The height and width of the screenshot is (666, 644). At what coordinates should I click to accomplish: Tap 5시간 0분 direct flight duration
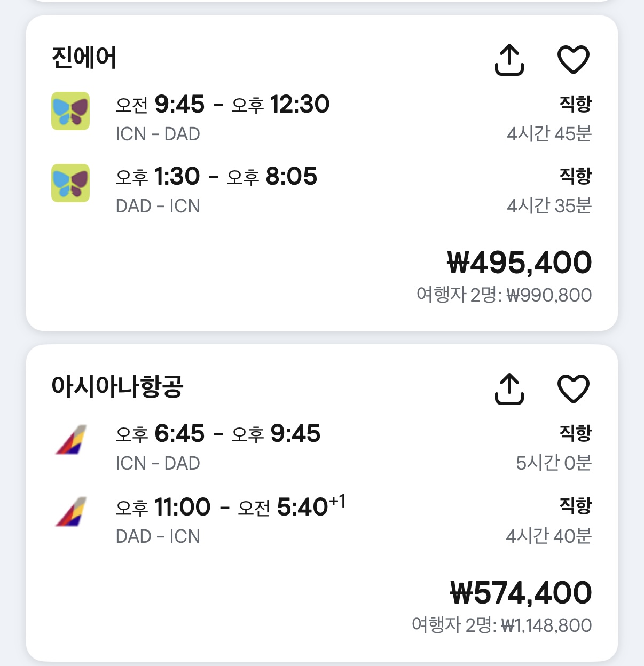(x=553, y=463)
